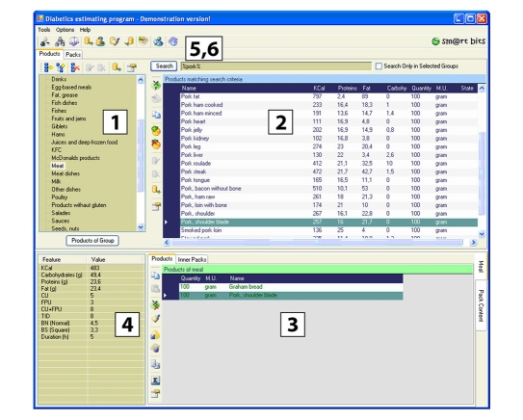Click the remove-from-meal icon with red X in meal toolbar

(x=155, y=304)
